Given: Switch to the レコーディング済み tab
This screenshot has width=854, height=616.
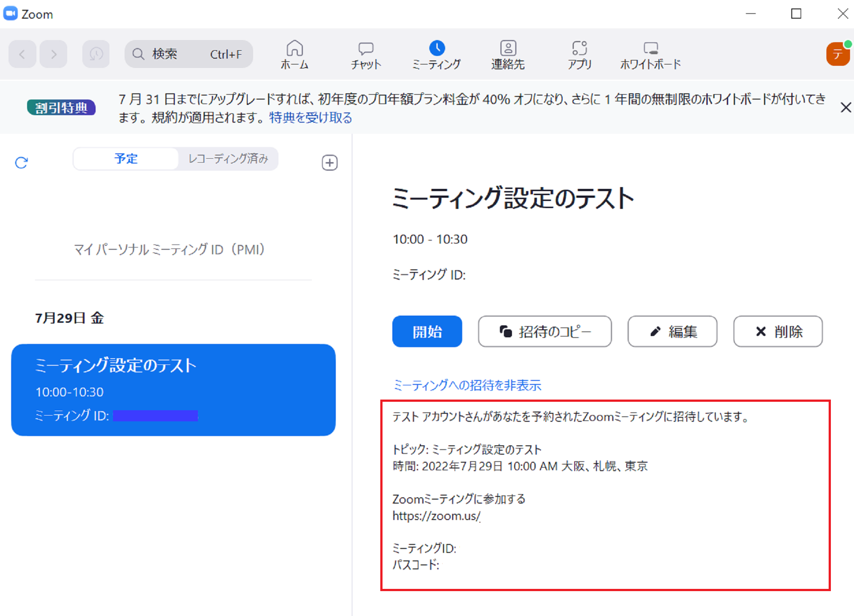Looking at the screenshot, I should 228,159.
